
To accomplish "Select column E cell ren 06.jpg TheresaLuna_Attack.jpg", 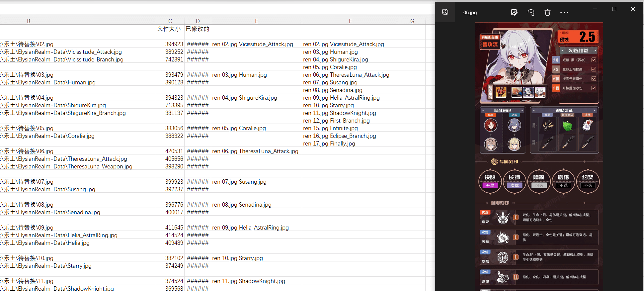I will (x=256, y=151).
